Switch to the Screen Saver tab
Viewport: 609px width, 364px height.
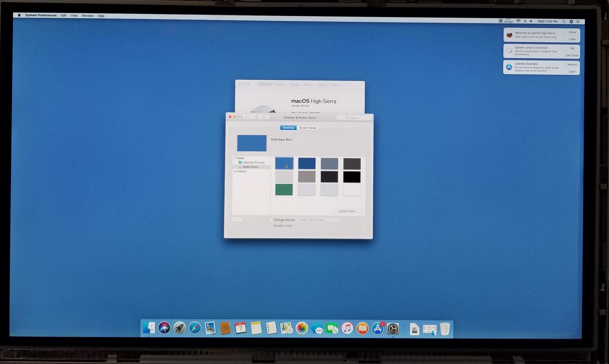point(308,128)
